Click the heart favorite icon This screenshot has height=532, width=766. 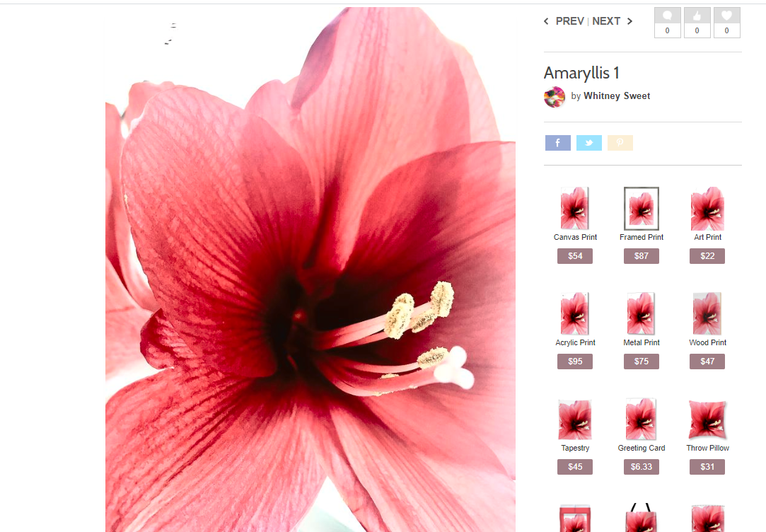point(726,16)
